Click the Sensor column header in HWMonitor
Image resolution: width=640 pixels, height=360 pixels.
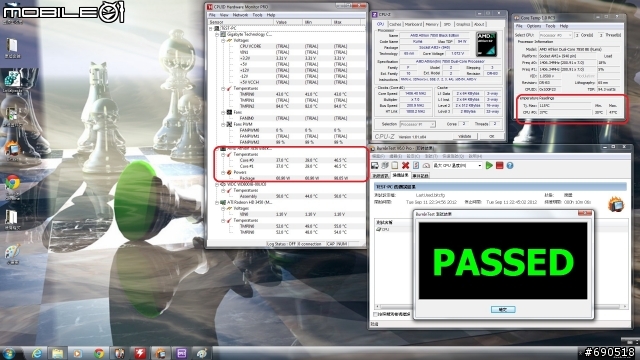240,22
